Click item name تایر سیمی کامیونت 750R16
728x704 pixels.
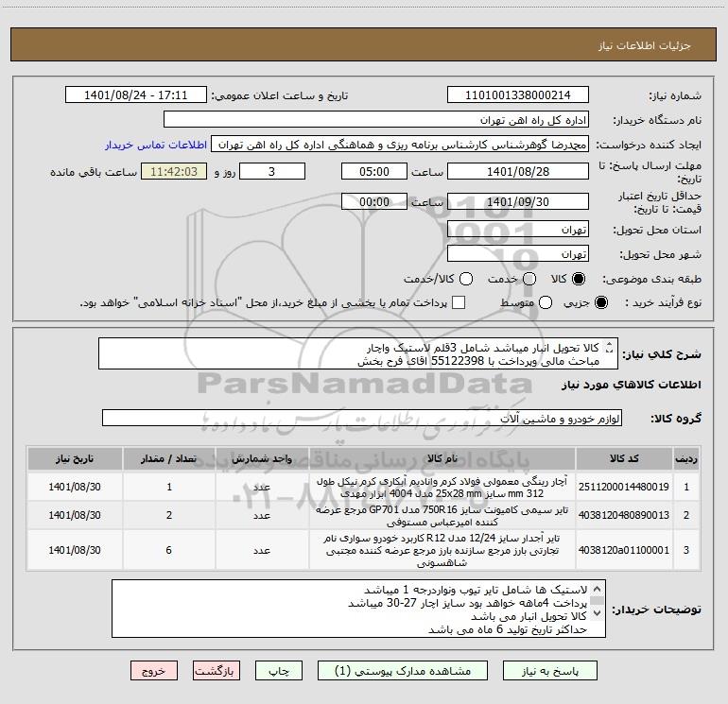coord(442,516)
